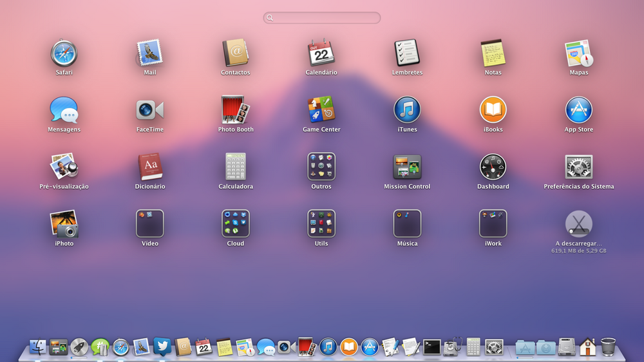
Task: Expand the iWork folder
Action: (493, 224)
